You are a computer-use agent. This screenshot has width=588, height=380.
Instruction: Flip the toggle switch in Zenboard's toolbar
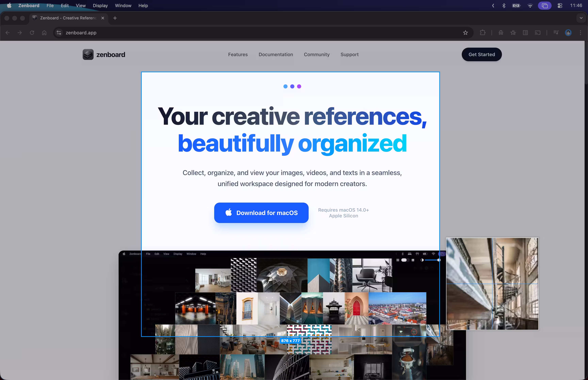coord(405,260)
